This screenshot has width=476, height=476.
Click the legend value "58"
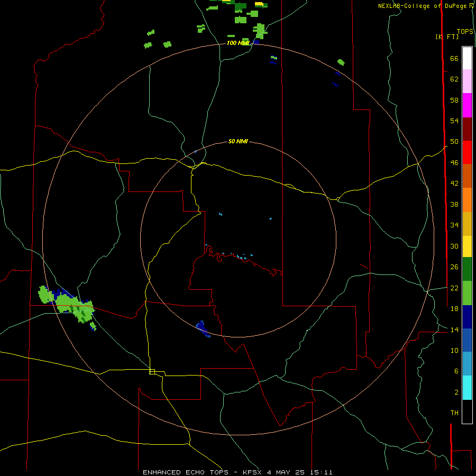click(454, 100)
